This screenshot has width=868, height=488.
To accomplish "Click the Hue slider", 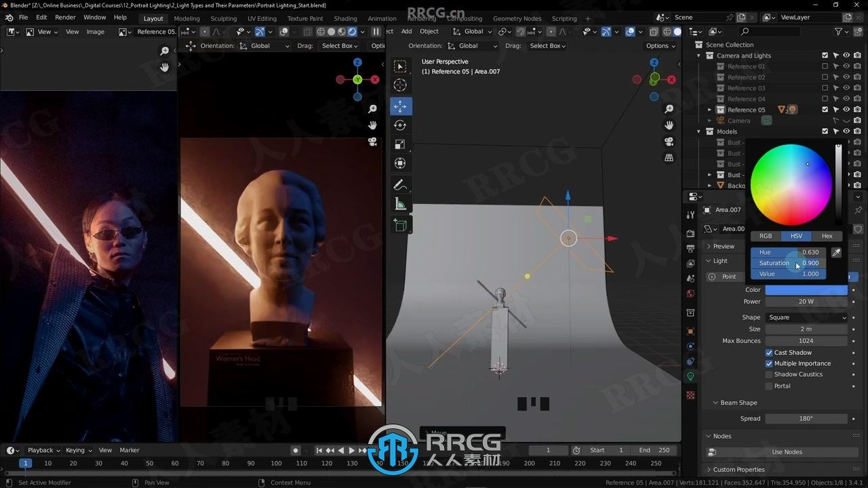I will [x=788, y=252].
